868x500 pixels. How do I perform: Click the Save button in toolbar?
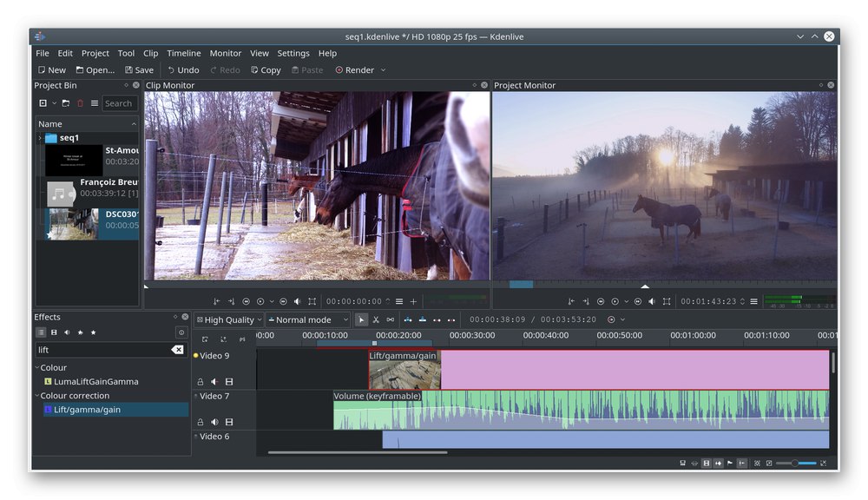pyautogui.click(x=139, y=70)
